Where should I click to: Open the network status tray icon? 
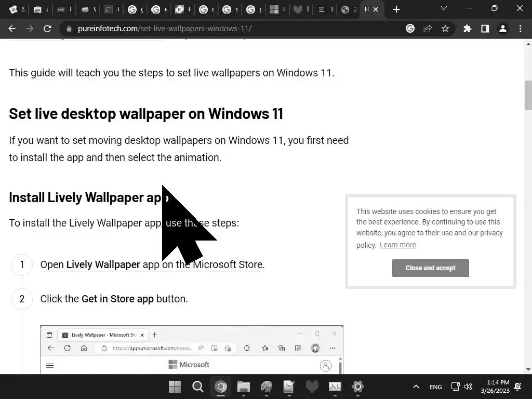pos(455,387)
